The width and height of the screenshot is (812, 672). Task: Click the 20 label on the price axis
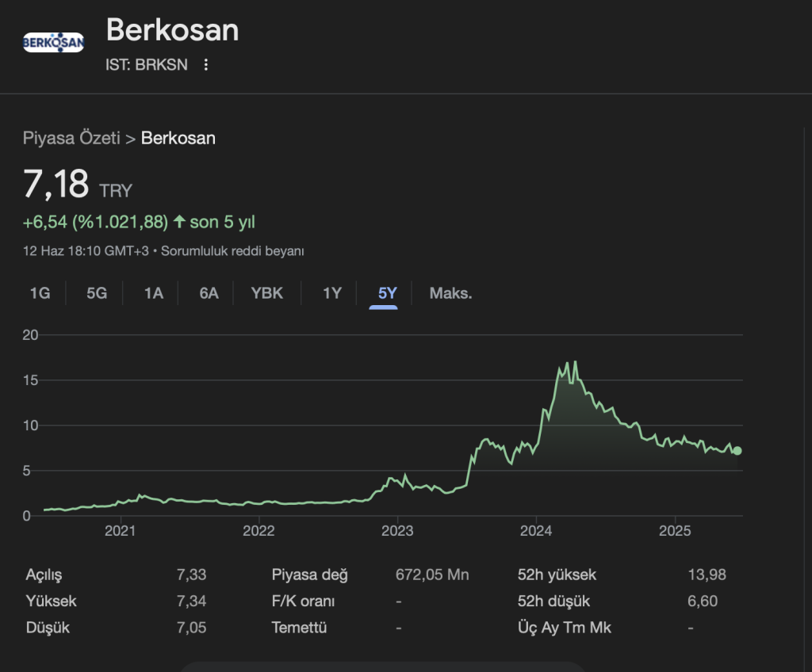coord(30,335)
